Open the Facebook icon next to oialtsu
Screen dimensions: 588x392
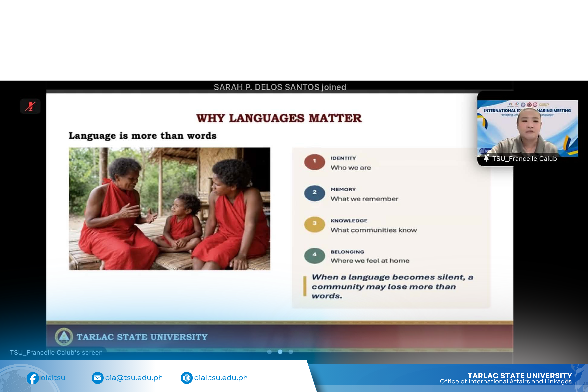point(33,378)
